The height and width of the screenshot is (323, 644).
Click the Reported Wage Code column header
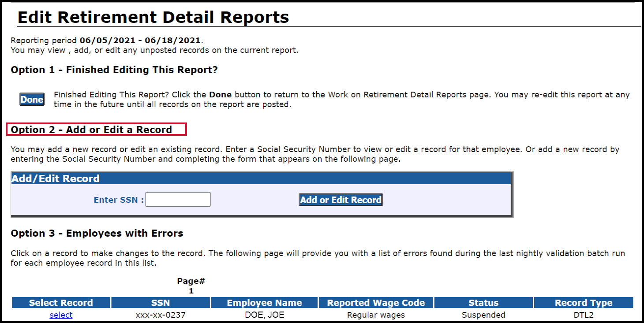point(375,302)
